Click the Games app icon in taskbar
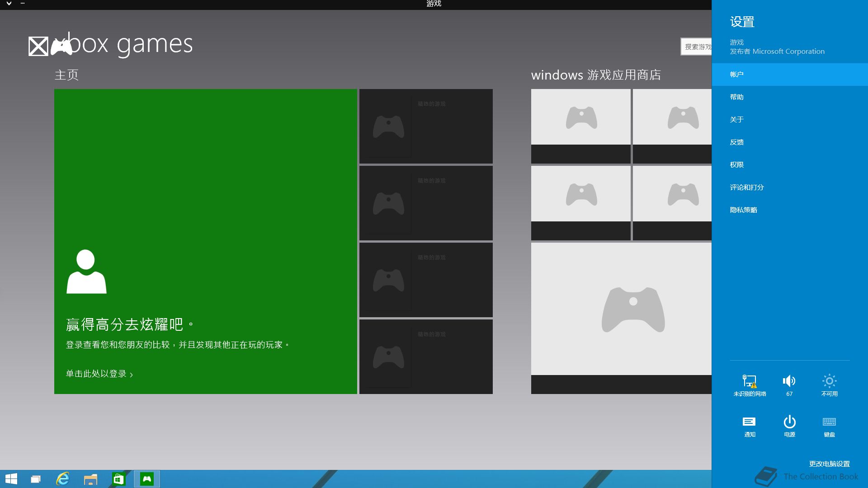868x488 pixels. click(147, 479)
